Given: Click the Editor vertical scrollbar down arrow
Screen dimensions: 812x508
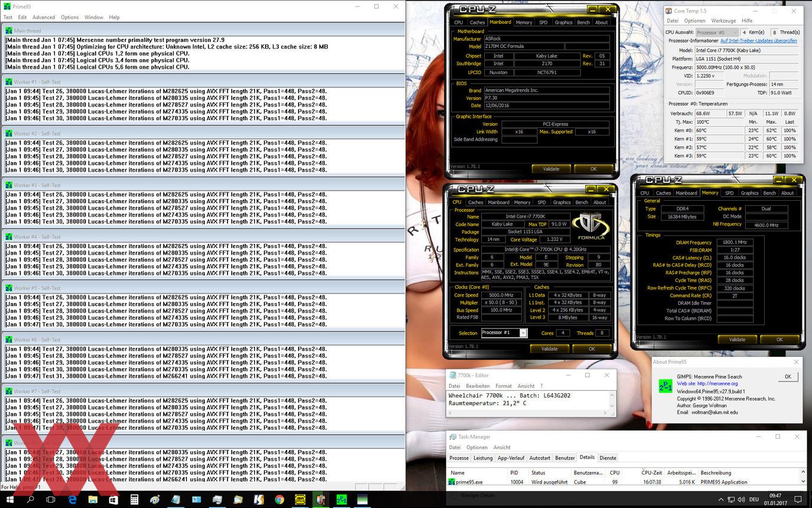Looking at the screenshot, I should 612,406.
